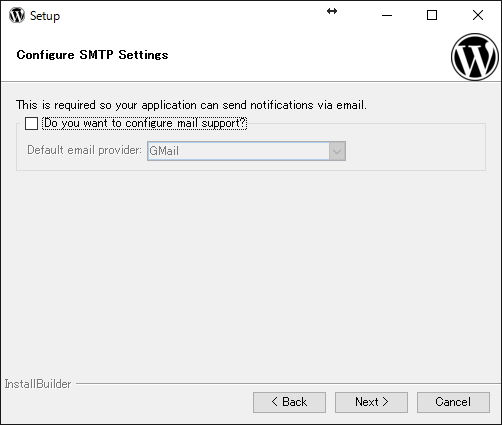The height and width of the screenshot is (425, 502).
Task: Click the Default email provider label
Action: point(84,150)
